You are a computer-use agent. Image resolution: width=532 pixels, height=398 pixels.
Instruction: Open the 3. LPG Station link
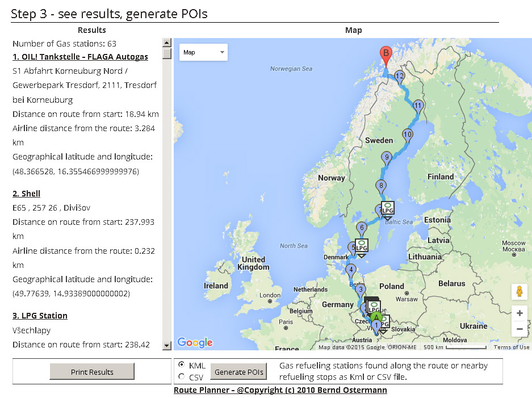coord(40,316)
